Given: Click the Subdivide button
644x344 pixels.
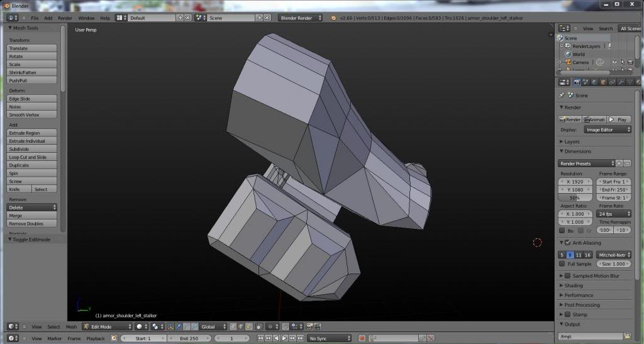Looking at the screenshot, I should click(31, 149).
